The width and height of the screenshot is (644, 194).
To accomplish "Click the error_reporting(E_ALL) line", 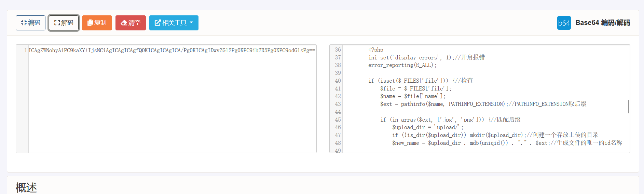I will point(402,65).
